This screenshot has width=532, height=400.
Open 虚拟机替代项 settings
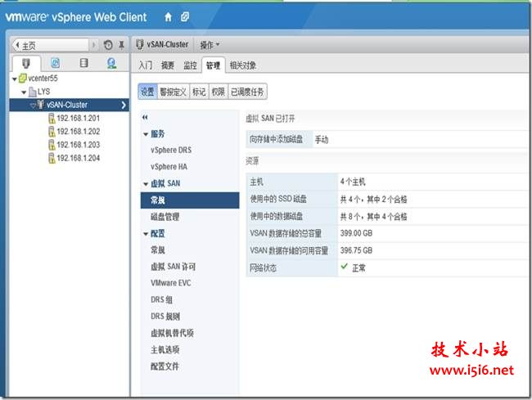[x=172, y=333]
